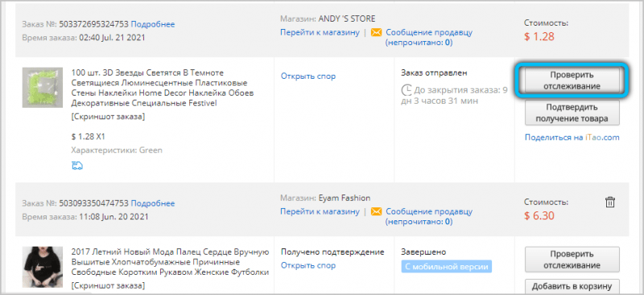Click the 'Завершено' status text
Image resolution: width=644 pixels, height=295 pixels.
[423, 252]
